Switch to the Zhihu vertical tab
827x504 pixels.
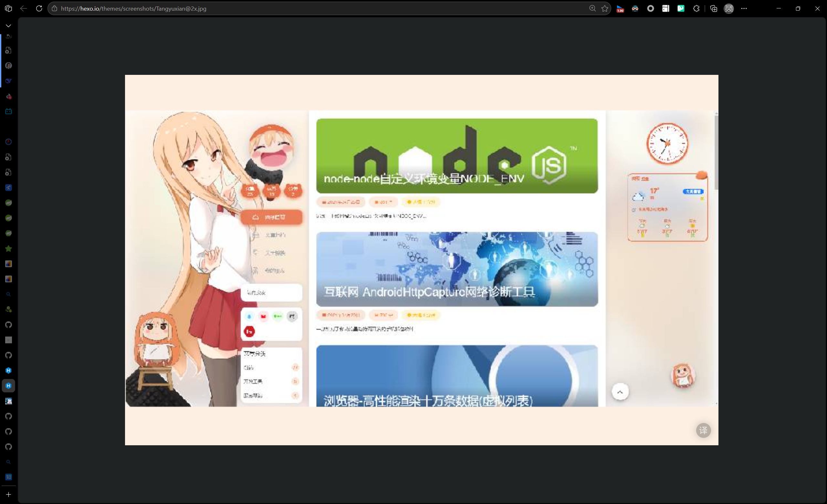[8, 477]
